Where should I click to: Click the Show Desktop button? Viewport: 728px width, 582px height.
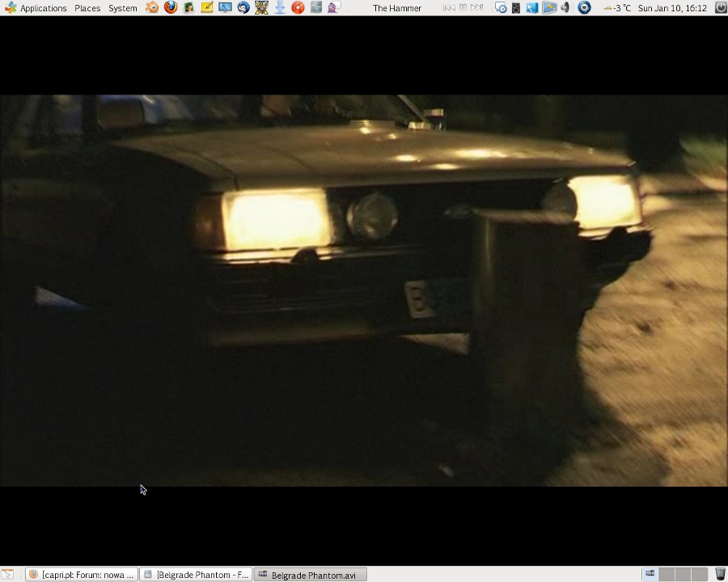tap(7, 575)
